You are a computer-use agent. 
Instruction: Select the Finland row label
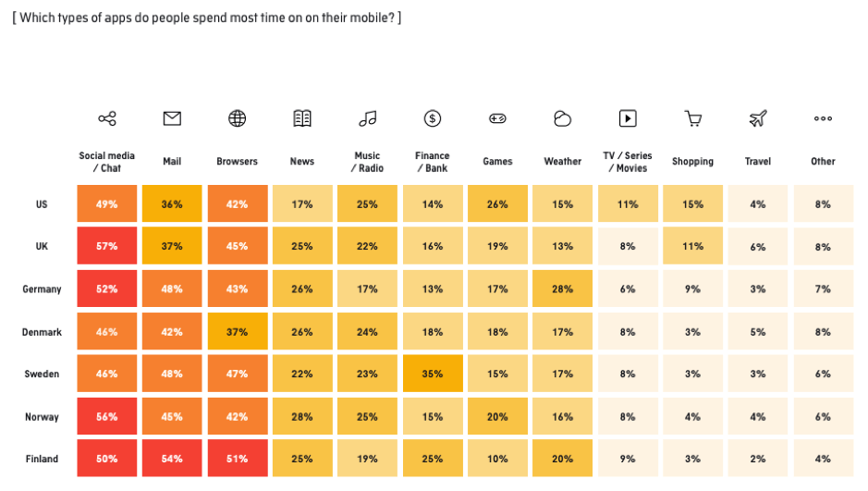[x=42, y=460]
